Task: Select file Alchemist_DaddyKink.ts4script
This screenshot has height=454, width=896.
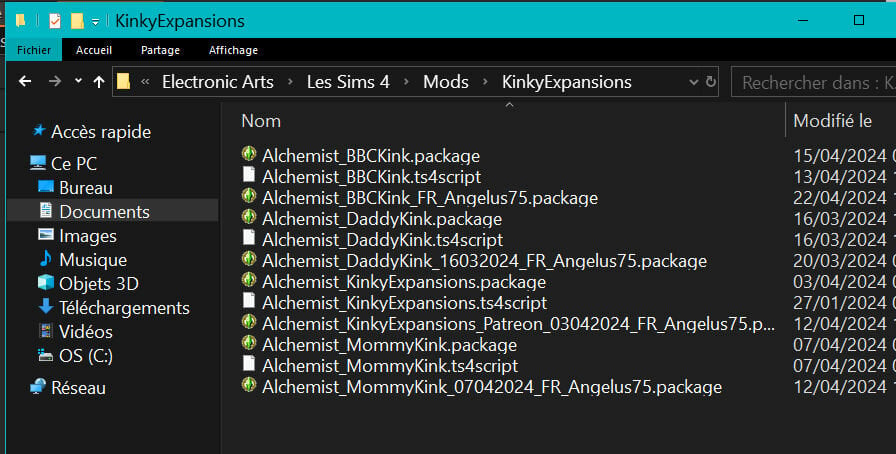Action: click(x=382, y=240)
